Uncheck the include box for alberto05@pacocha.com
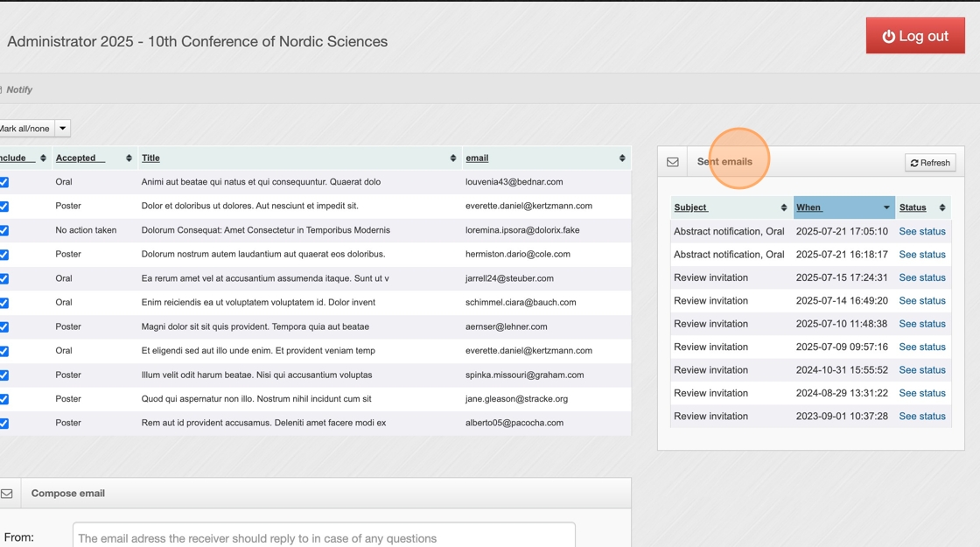The image size is (980, 547). tap(4, 424)
